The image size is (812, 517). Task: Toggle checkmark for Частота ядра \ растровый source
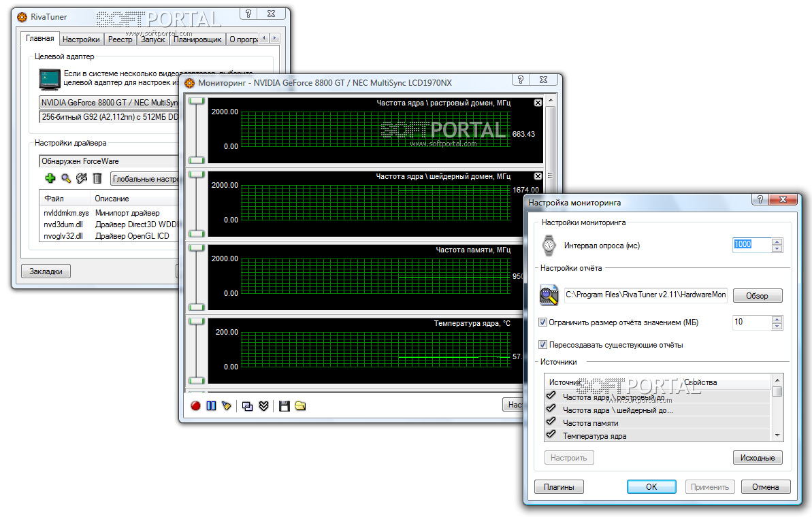pyautogui.click(x=551, y=397)
